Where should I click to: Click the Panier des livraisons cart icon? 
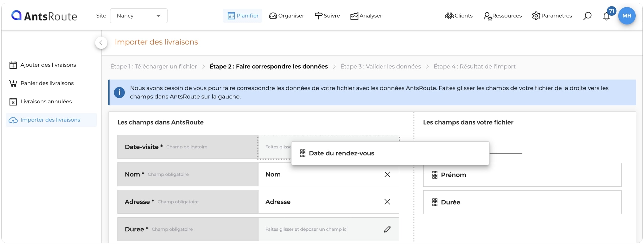click(13, 84)
